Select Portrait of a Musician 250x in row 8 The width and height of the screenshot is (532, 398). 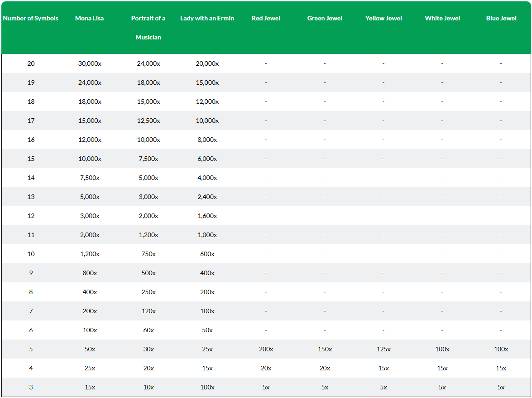148,292
